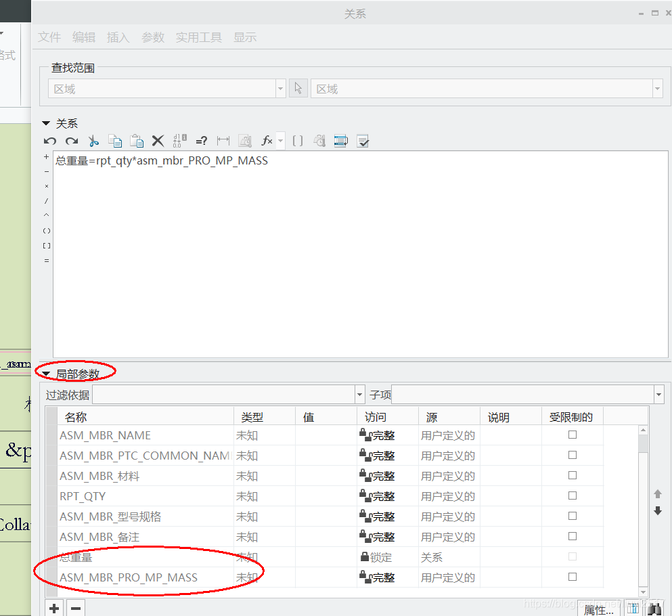The width and height of the screenshot is (672, 616).
Task: Click the Undo icon in relations toolbar
Action: coord(49,141)
